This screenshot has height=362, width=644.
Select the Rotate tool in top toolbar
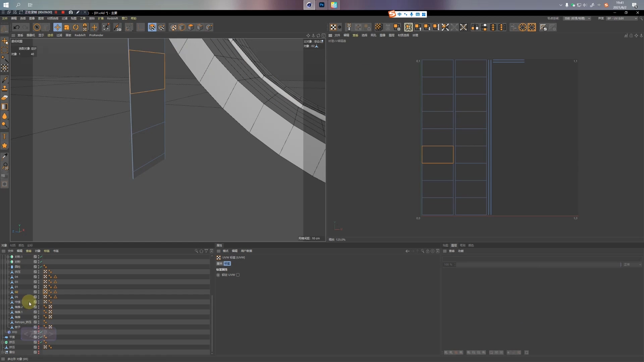pyautogui.click(x=76, y=27)
